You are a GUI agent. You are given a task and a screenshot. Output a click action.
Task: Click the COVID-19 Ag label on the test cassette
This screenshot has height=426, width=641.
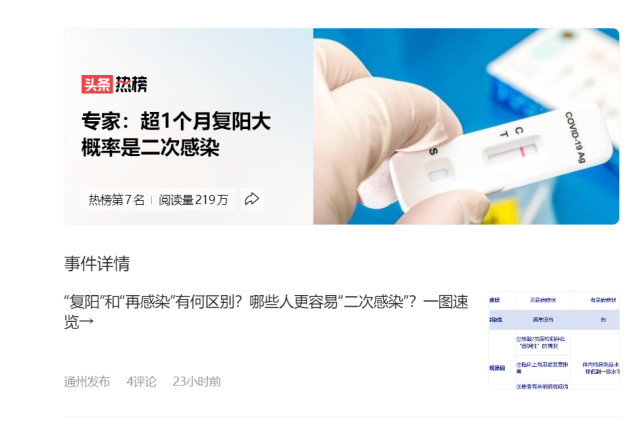[x=575, y=137]
